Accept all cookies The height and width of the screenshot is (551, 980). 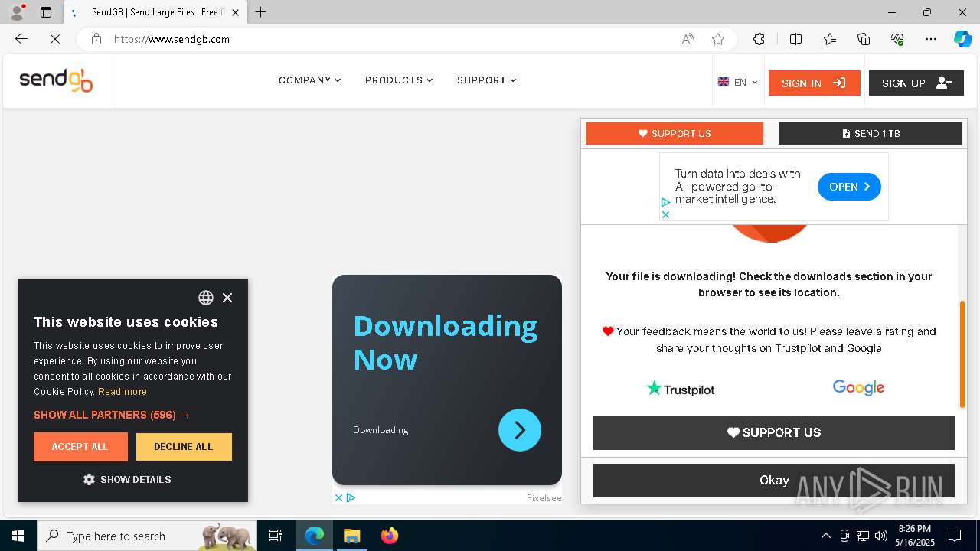click(80, 447)
